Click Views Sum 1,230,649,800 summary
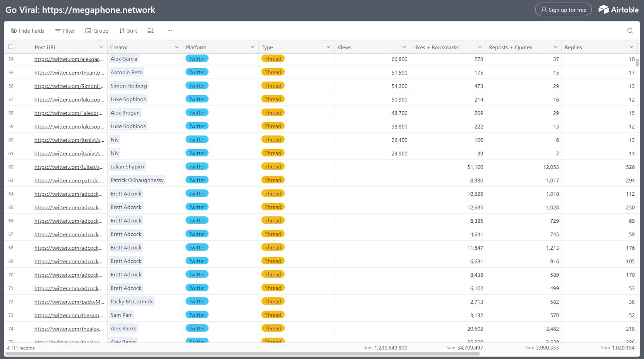Viewport: 644px width, 359px height. coord(385,348)
